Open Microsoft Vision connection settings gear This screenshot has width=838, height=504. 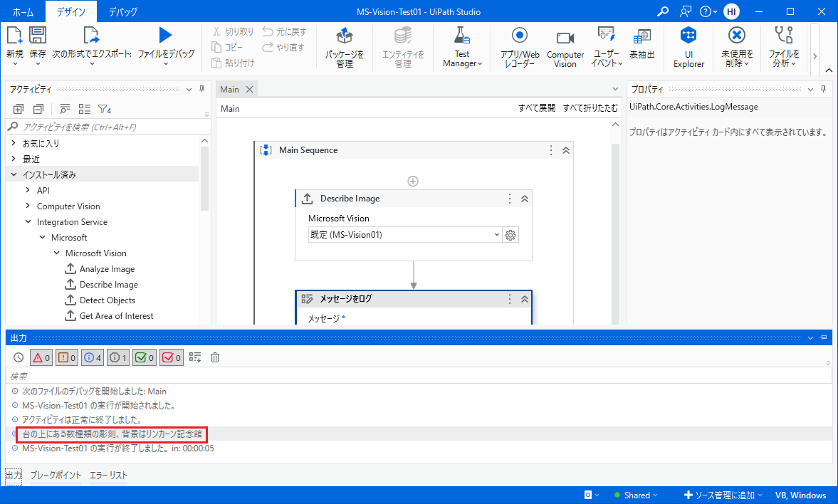[x=510, y=235]
